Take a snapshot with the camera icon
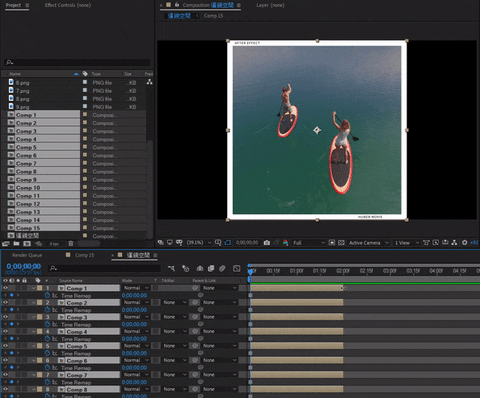Screen dimensions: 480x398 click(267, 243)
